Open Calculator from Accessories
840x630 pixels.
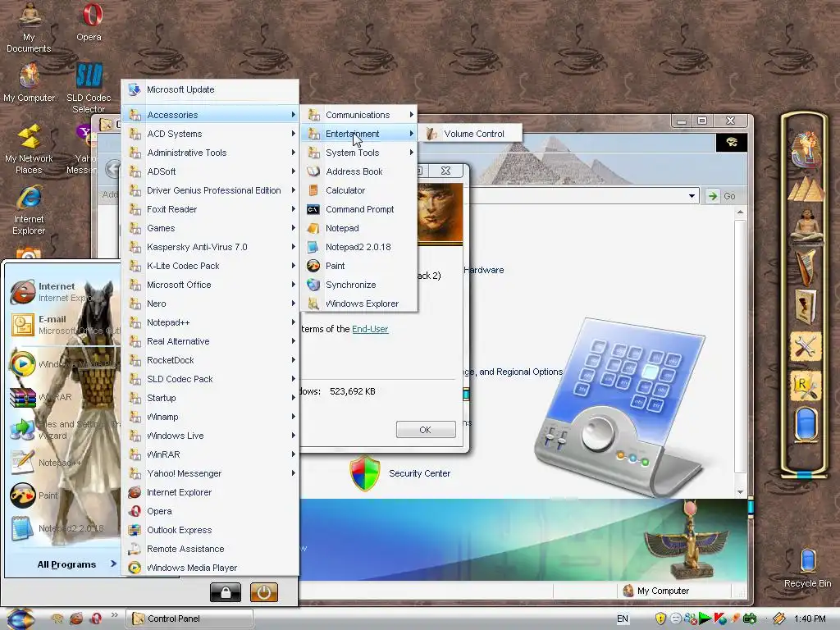click(359, 190)
